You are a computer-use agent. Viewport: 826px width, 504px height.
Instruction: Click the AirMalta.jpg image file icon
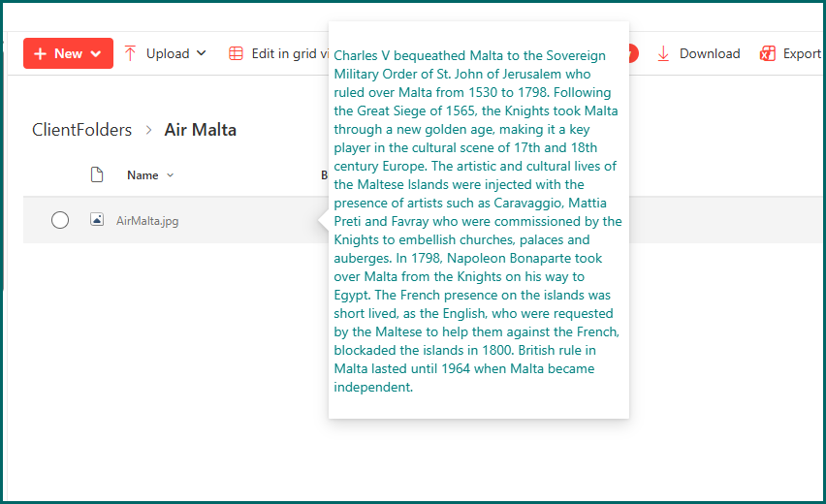click(97, 220)
